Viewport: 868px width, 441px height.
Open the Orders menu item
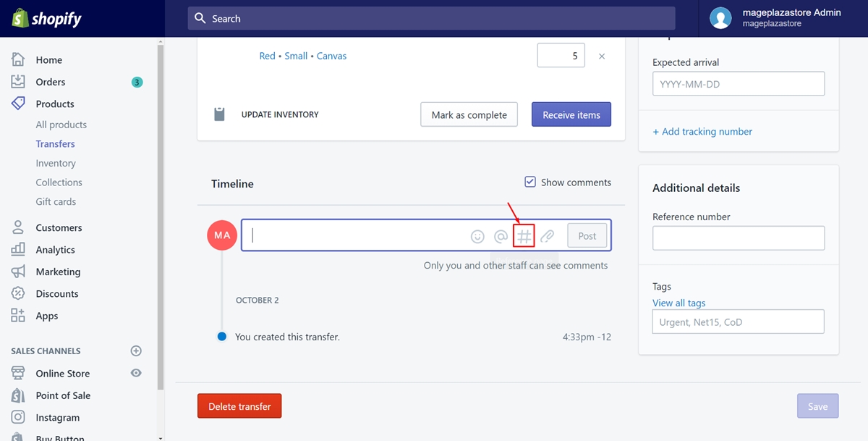pyautogui.click(x=51, y=82)
